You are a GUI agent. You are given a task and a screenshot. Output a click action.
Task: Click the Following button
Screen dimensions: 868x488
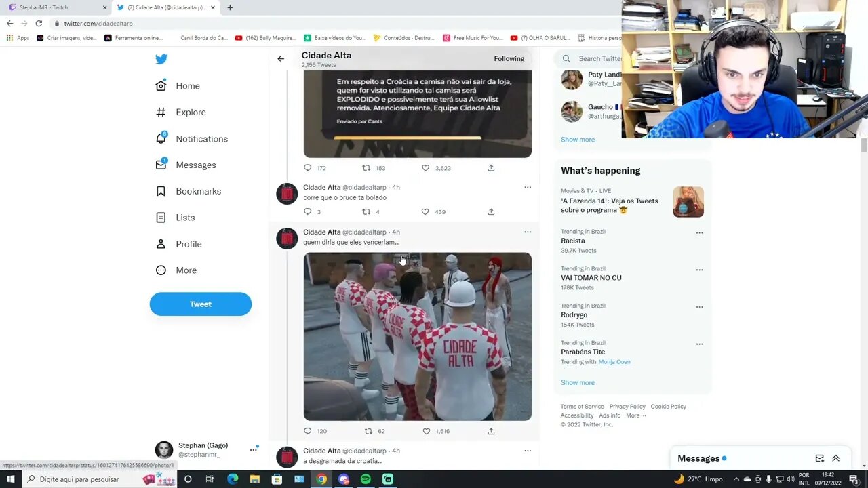(509, 59)
